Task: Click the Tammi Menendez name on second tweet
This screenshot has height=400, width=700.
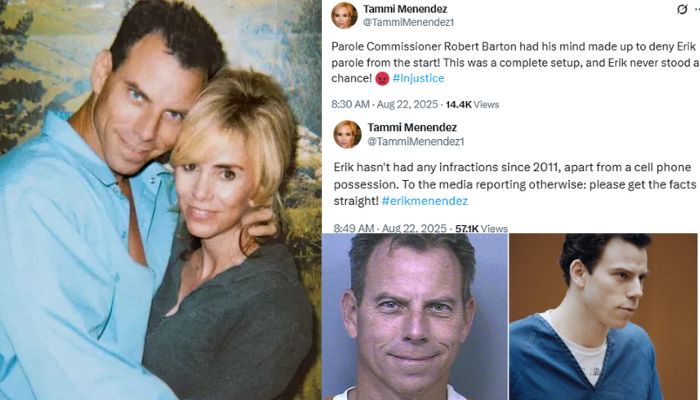Action: [x=412, y=128]
